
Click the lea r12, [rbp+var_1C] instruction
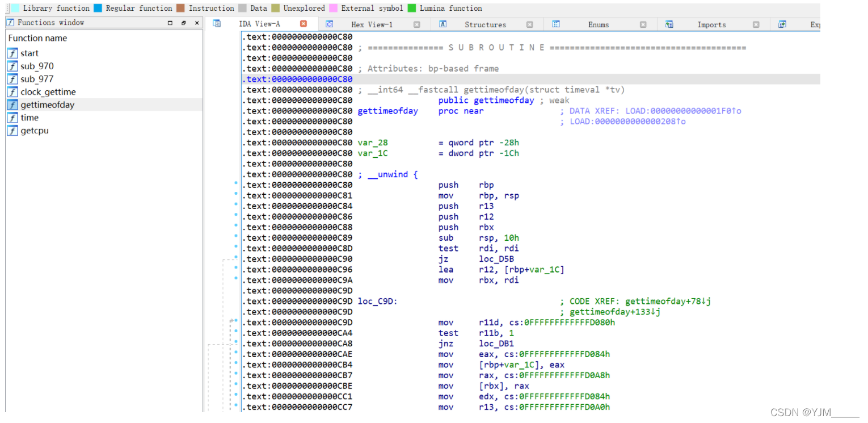502,270
